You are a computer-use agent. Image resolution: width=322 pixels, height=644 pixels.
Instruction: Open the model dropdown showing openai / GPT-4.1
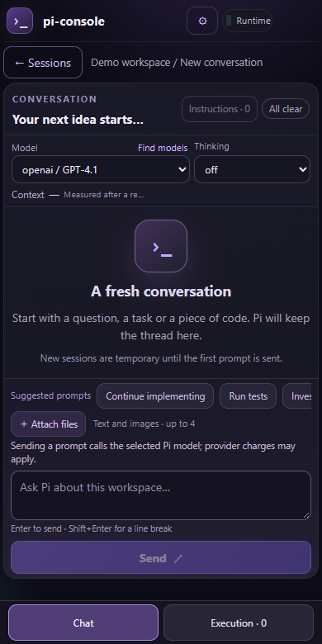pos(101,169)
